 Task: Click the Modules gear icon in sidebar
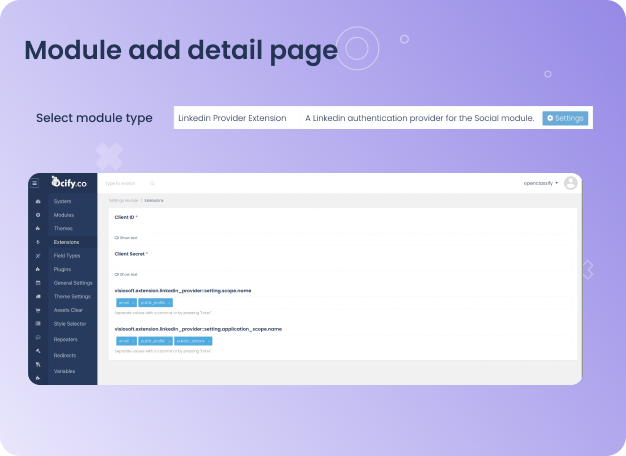[x=38, y=215]
